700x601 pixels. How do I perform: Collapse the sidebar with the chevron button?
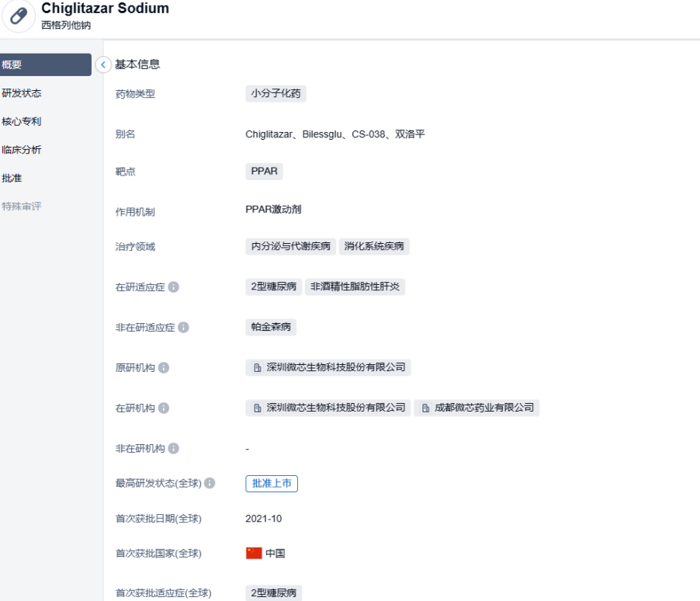[103, 65]
